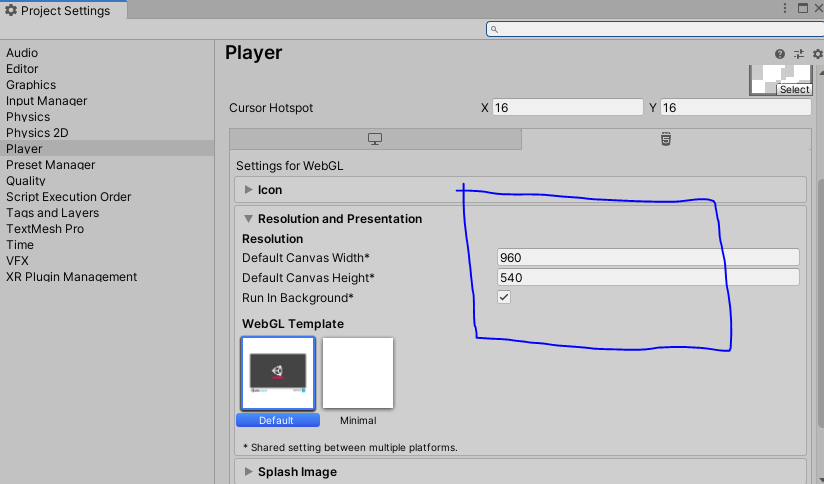The image size is (824, 484).
Task: Switch to the standalone desktop platform tab
Action: [375, 139]
